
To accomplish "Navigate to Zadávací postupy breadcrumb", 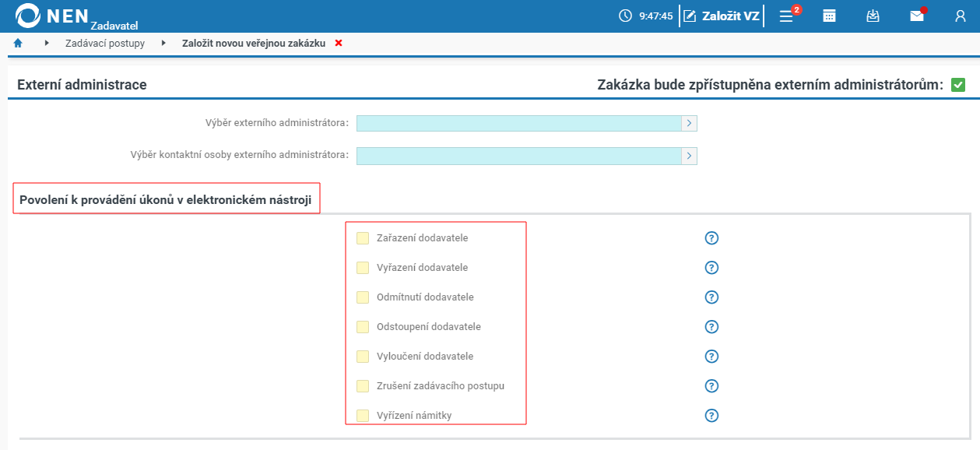I will pos(104,44).
